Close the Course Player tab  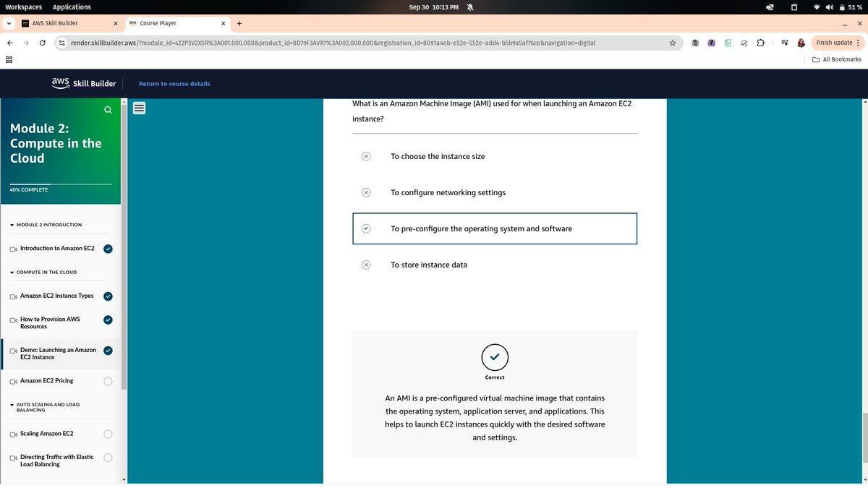(x=223, y=23)
